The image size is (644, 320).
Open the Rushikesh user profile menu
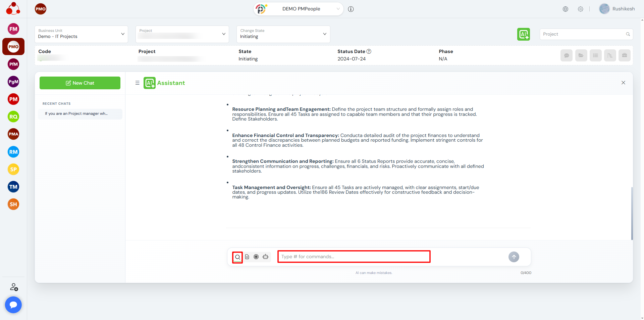click(x=617, y=9)
